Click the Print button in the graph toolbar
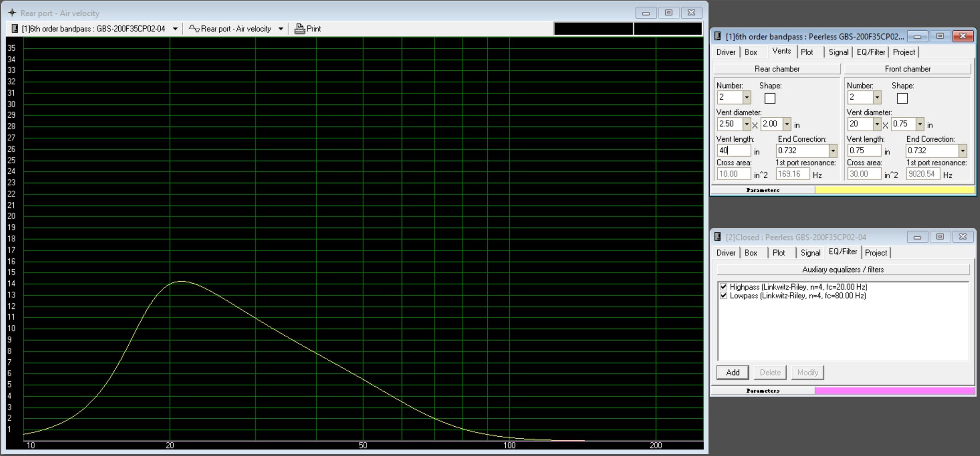The image size is (980, 456). [x=308, y=29]
